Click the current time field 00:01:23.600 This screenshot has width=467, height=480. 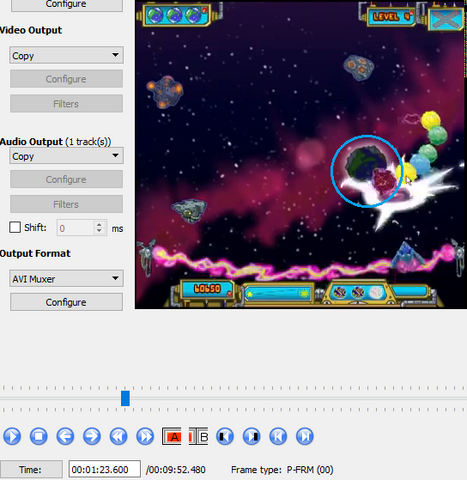tap(105, 470)
